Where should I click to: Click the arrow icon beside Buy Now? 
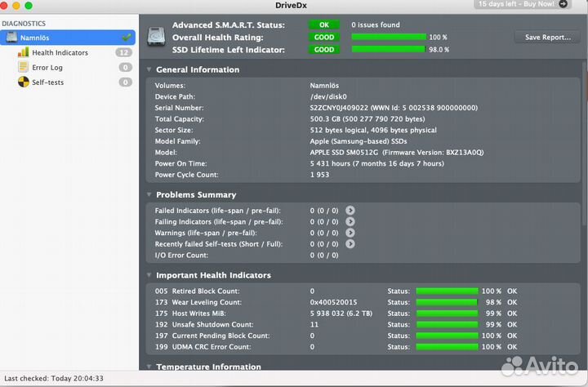[x=563, y=4]
